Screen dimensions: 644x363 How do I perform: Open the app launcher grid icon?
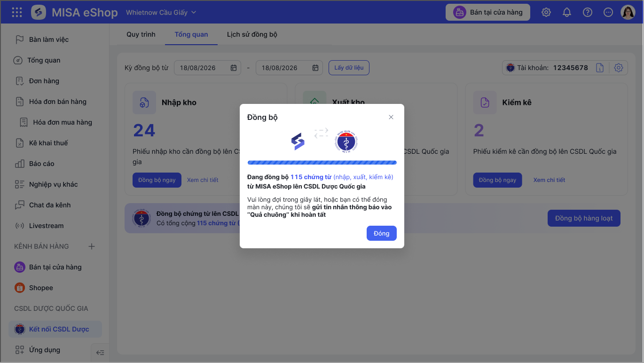[17, 12]
